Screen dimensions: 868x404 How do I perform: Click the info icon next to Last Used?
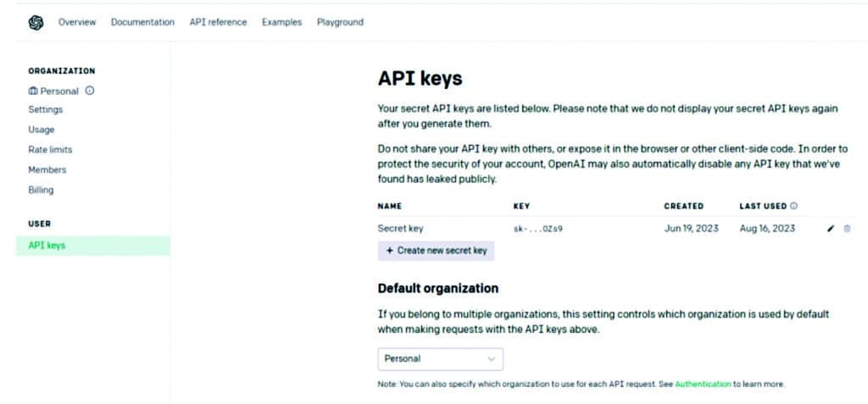pos(794,206)
